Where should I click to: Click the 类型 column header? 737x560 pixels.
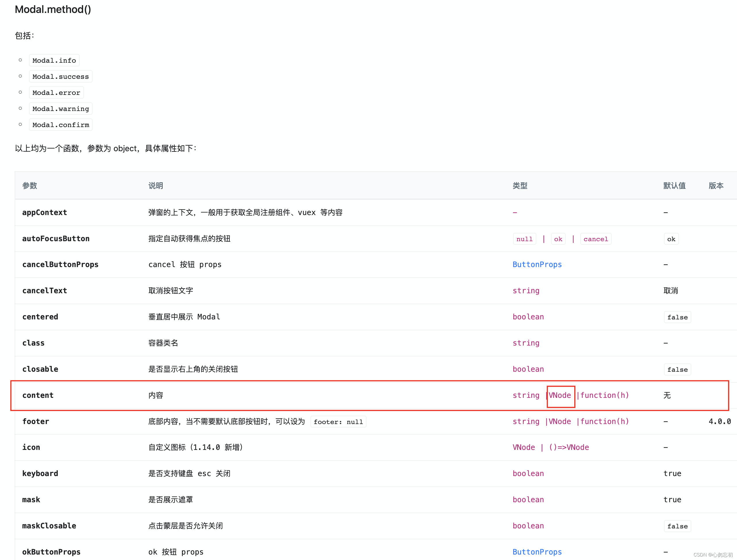point(519,185)
